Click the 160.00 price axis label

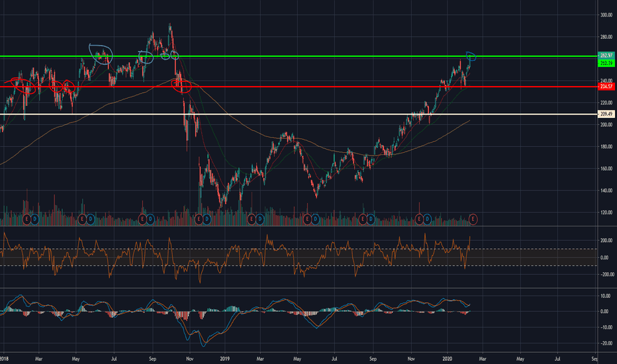(x=606, y=169)
